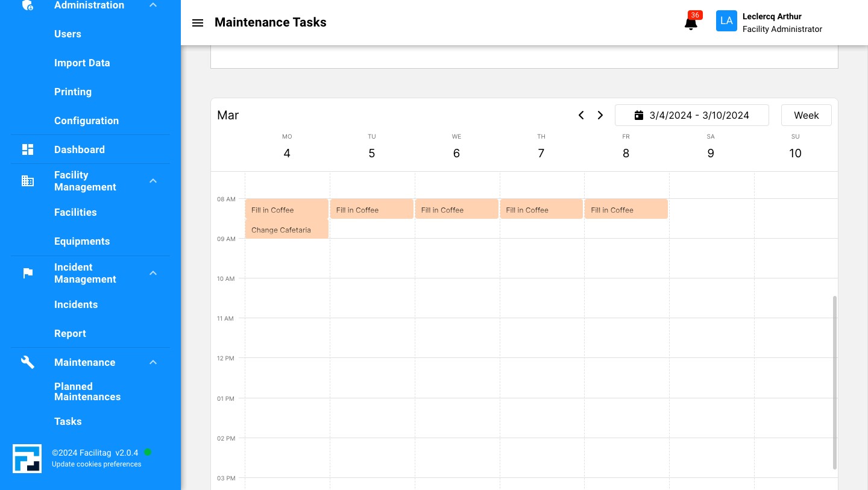This screenshot has width=868, height=490.
Task: Collapse the Administration section
Action: pyautogui.click(x=153, y=5)
